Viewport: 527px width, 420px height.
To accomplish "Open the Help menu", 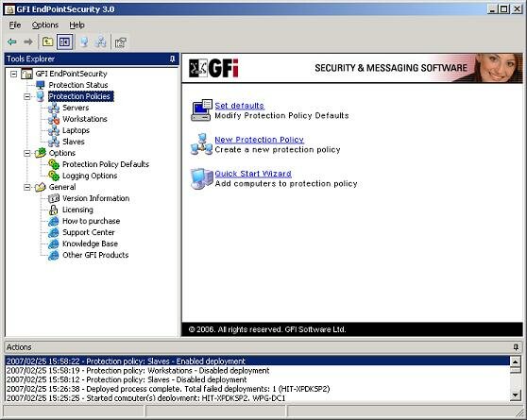I will pyautogui.click(x=76, y=25).
